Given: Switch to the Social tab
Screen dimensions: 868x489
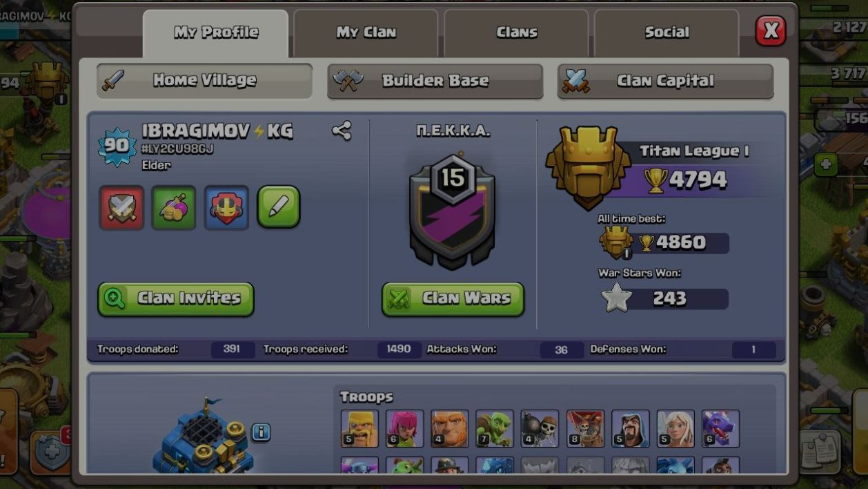Looking at the screenshot, I should pyautogui.click(x=667, y=32).
